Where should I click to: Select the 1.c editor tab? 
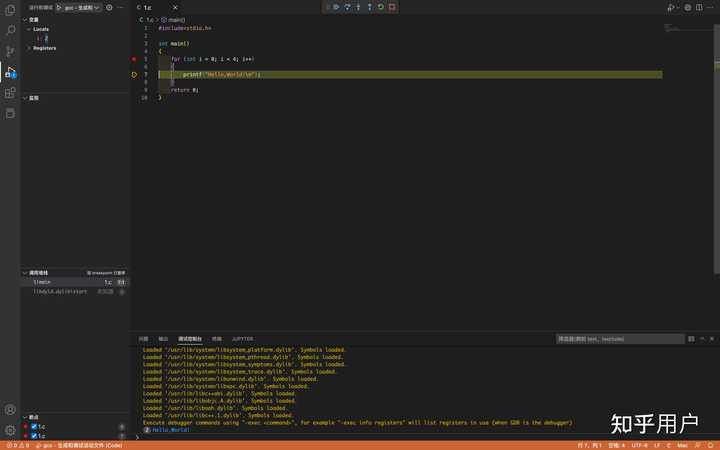146,7
